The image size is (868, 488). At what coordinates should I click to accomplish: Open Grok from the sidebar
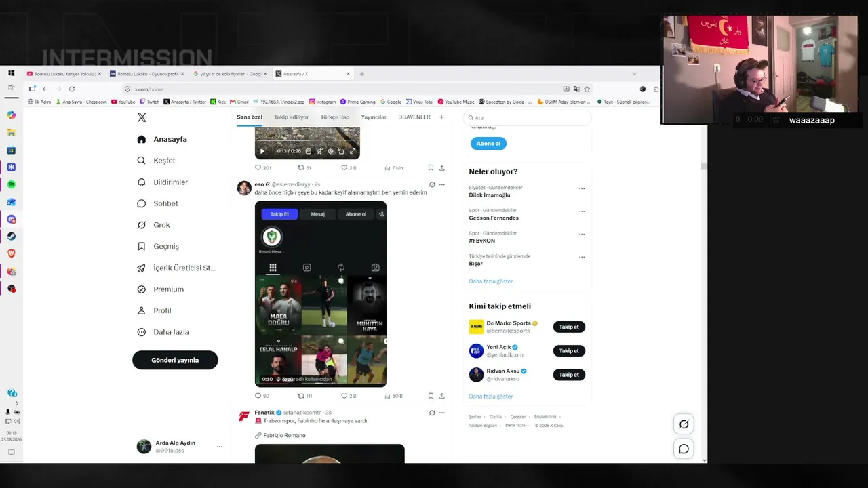tap(154, 225)
